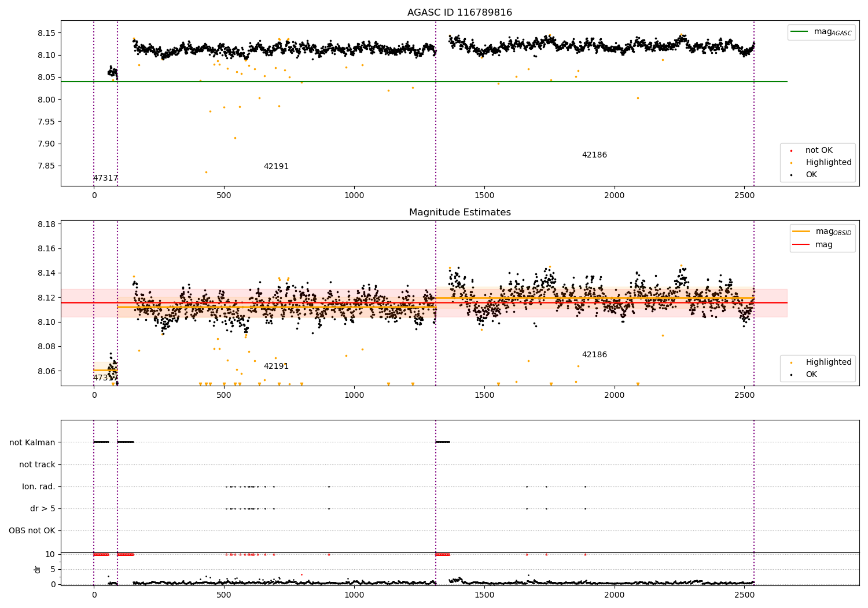This screenshot has width=868, height=608.
Task: Click the "8.16" y-tick label
Action: [46, 249]
